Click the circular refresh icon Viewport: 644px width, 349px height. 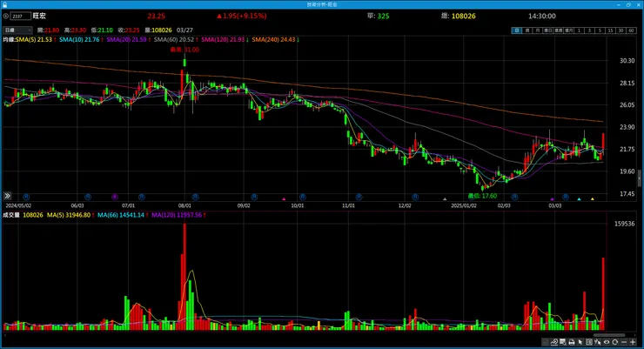(614, 342)
